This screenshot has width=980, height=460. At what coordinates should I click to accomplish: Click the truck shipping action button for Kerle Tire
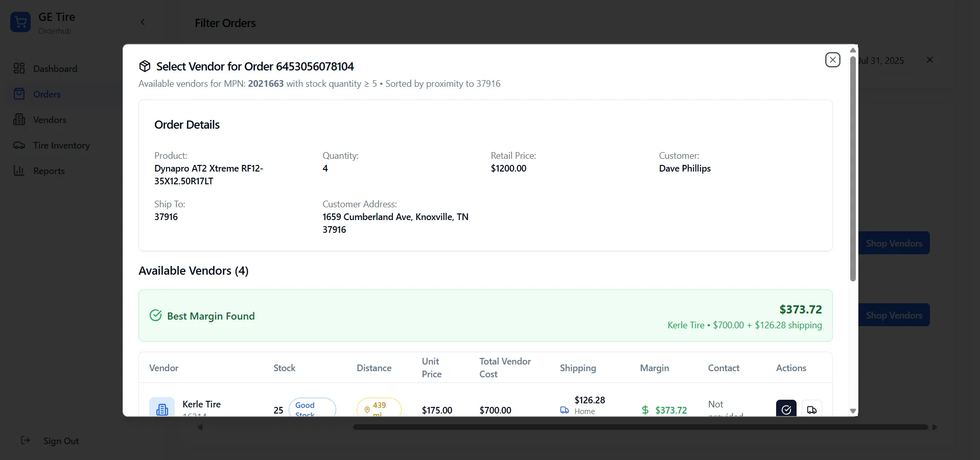click(811, 408)
